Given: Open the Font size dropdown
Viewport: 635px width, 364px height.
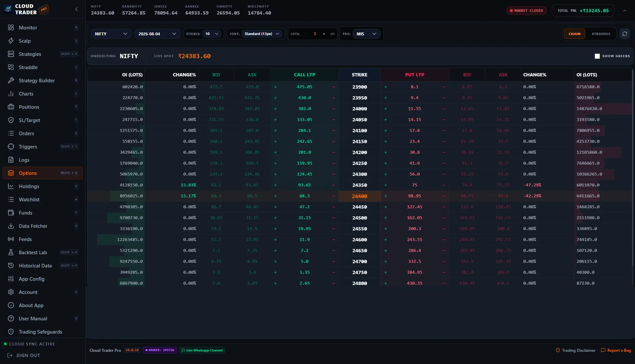Looking at the screenshot, I should [262, 34].
